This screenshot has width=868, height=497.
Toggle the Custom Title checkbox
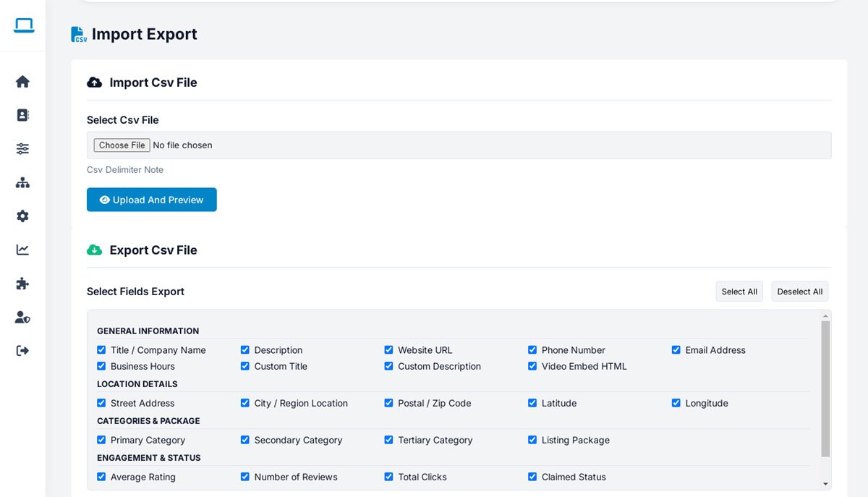click(245, 366)
